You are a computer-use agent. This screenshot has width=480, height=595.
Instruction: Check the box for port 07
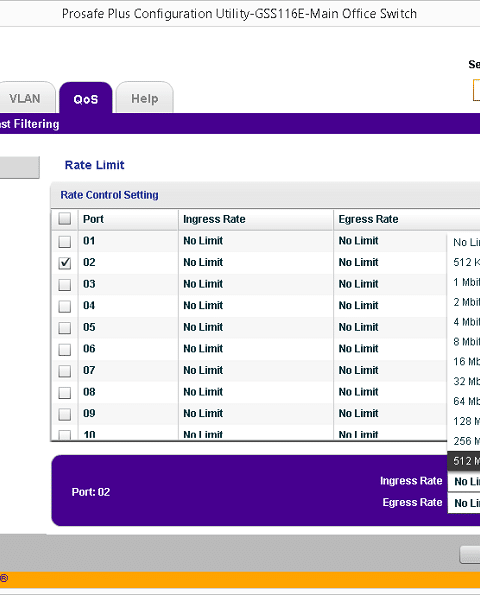pos(65,371)
